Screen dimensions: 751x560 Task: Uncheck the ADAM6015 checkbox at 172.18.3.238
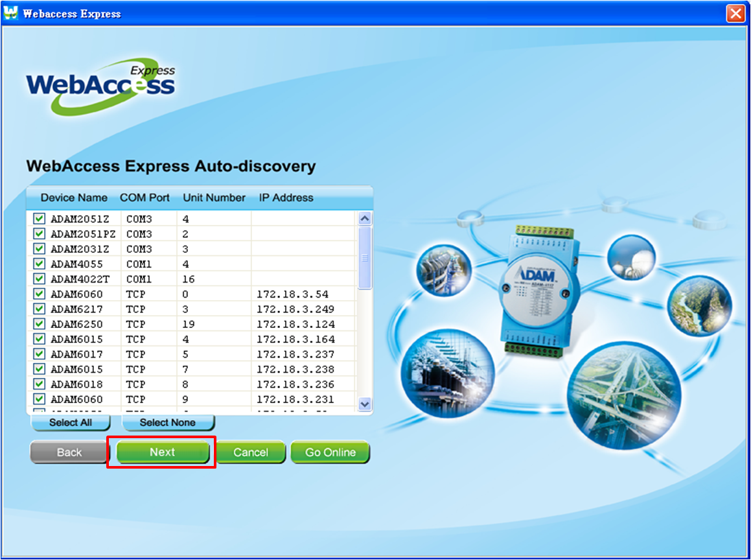[39, 369]
